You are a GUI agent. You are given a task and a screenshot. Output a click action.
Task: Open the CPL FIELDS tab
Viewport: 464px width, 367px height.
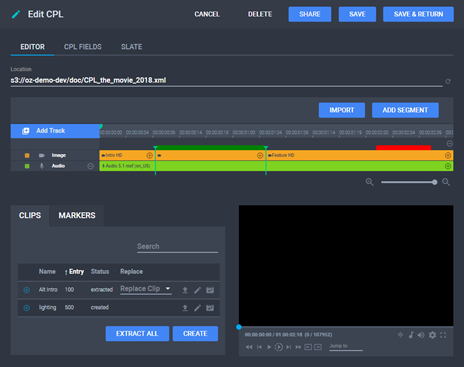pos(83,47)
